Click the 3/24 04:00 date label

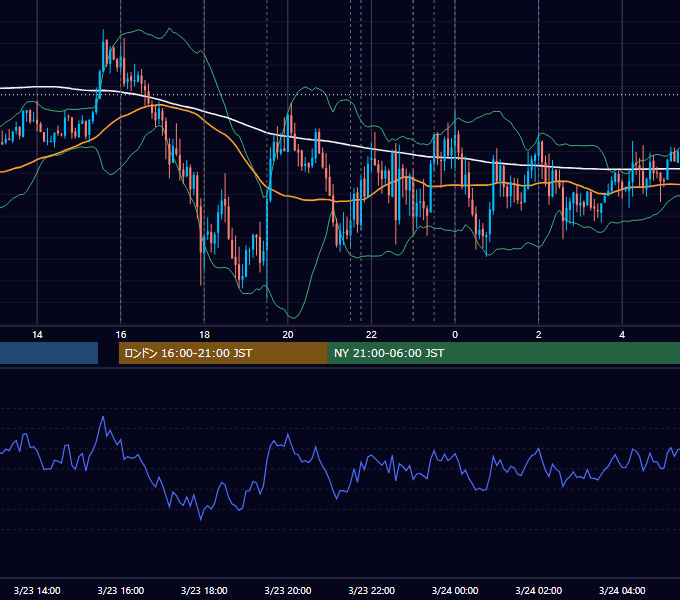click(622, 590)
